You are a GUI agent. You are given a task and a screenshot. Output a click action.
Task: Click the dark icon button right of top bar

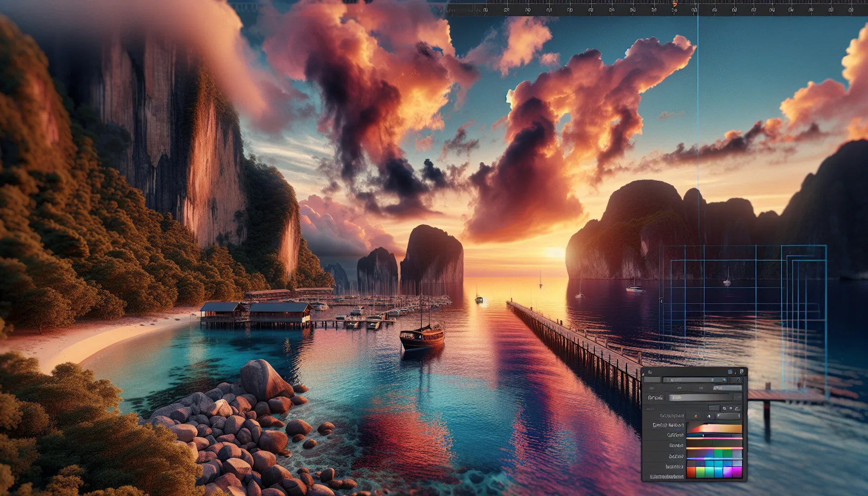738,380
